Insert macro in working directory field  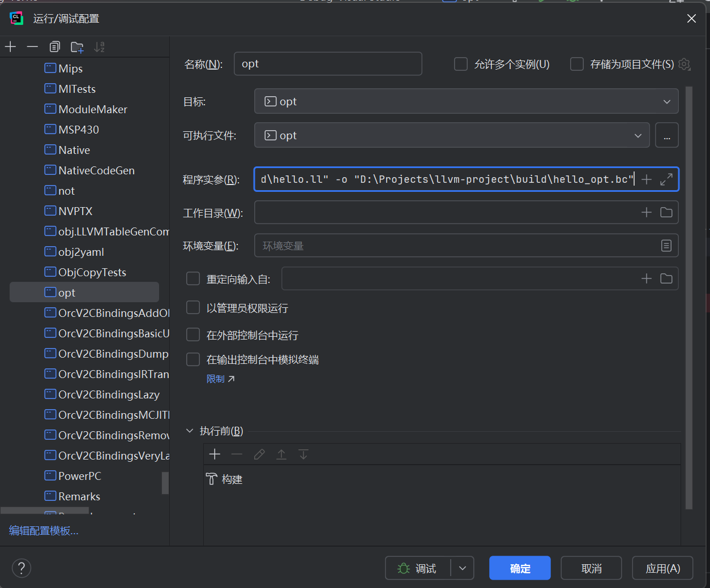[647, 212]
